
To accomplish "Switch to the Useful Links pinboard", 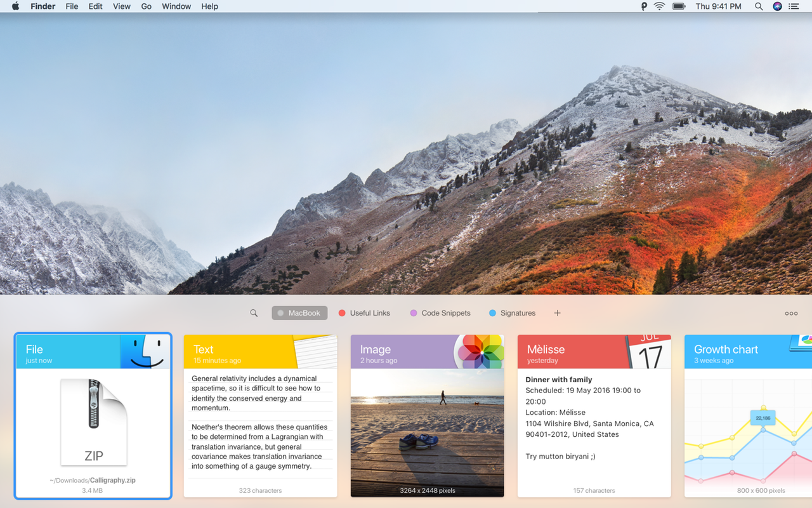I will [x=364, y=313].
